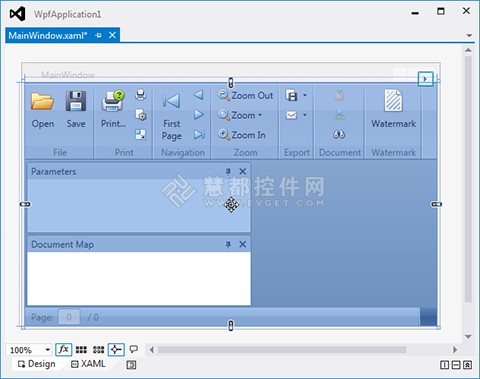The height and width of the screenshot is (379, 480).
Task: Click the previous page arrow
Action: [199, 95]
